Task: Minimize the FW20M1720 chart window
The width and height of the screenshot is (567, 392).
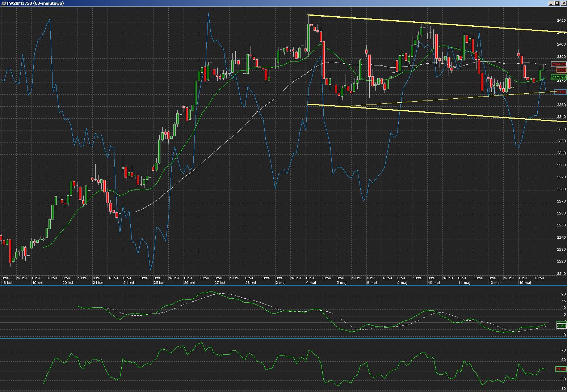Action: point(551,3)
